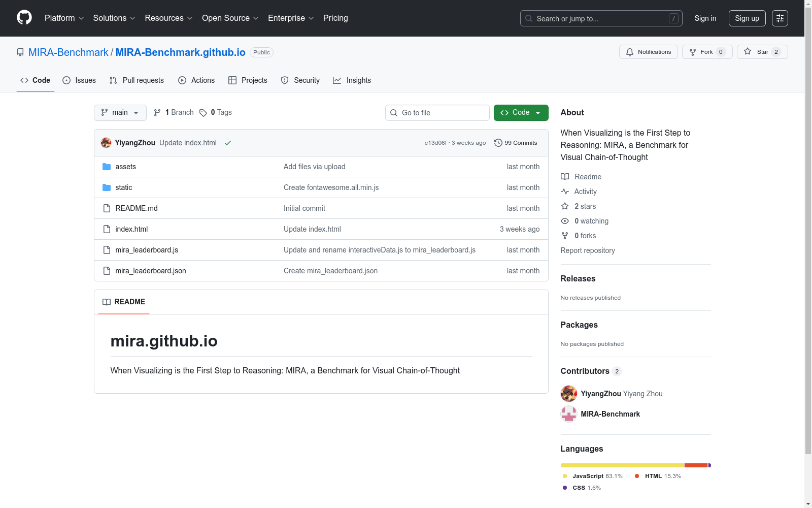Image resolution: width=812 pixels, height=508 pixels.
Task: Expand the Platform menu
Action: [x=64, y=18]
